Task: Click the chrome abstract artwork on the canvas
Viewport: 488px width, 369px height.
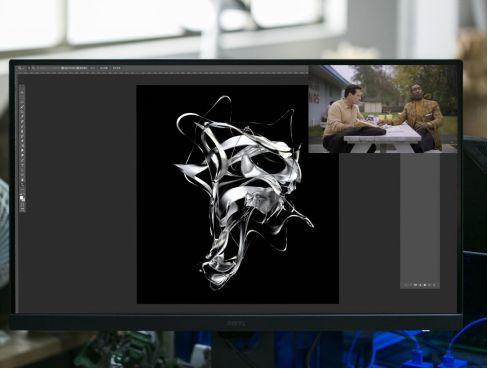Action: click(x=242, y=193)
